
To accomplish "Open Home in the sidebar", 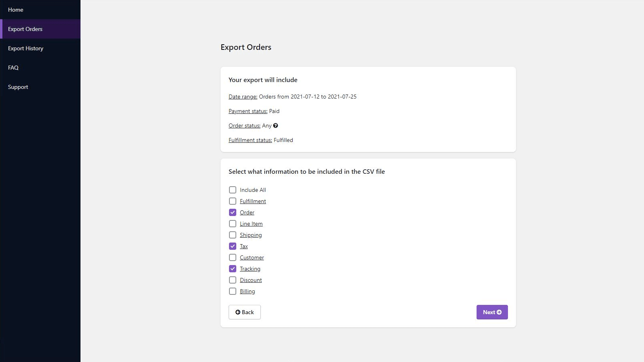I will pyautogui.click(x=16, y=10).
